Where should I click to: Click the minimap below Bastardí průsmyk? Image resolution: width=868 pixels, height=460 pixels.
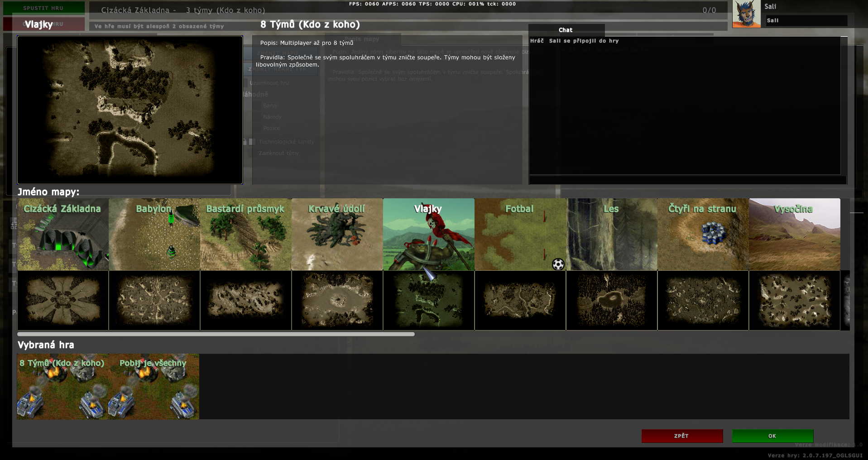(246, 301)
